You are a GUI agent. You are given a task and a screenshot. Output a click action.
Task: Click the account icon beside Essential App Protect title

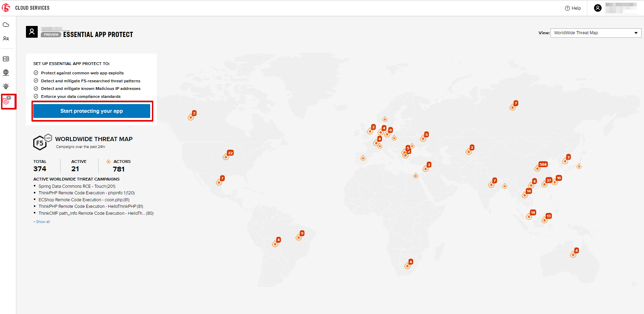[32, 32]
